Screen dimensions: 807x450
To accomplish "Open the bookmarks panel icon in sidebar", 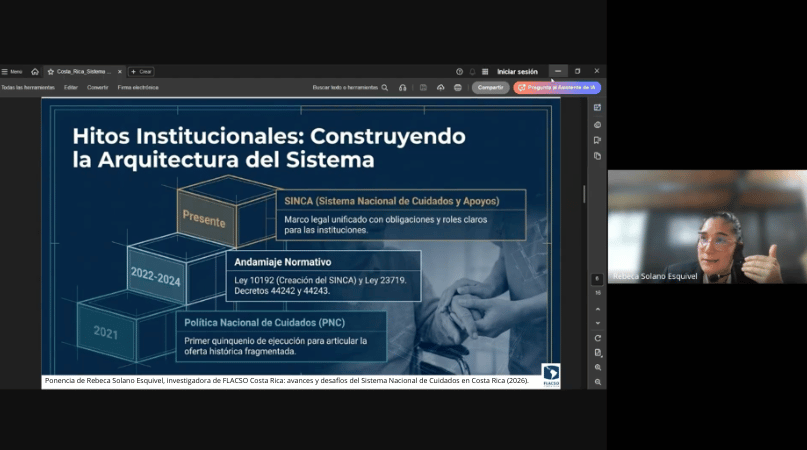I will 597,140.
